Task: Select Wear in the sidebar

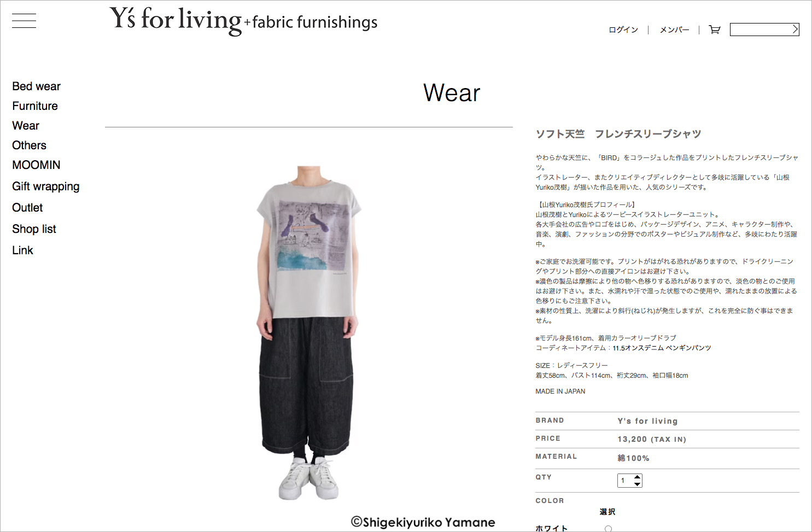Action: point(26,126)
